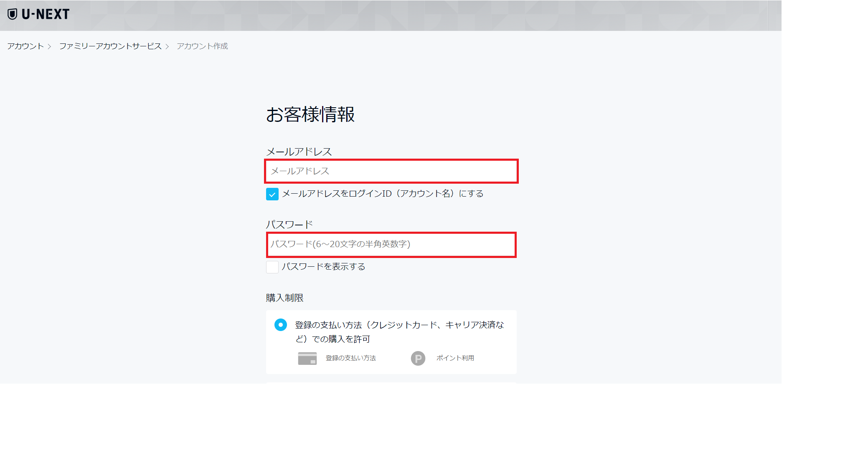The image size is (868, 450).
Task: Click the 登録の支払い方法 label text
Action: pos(351,358)
